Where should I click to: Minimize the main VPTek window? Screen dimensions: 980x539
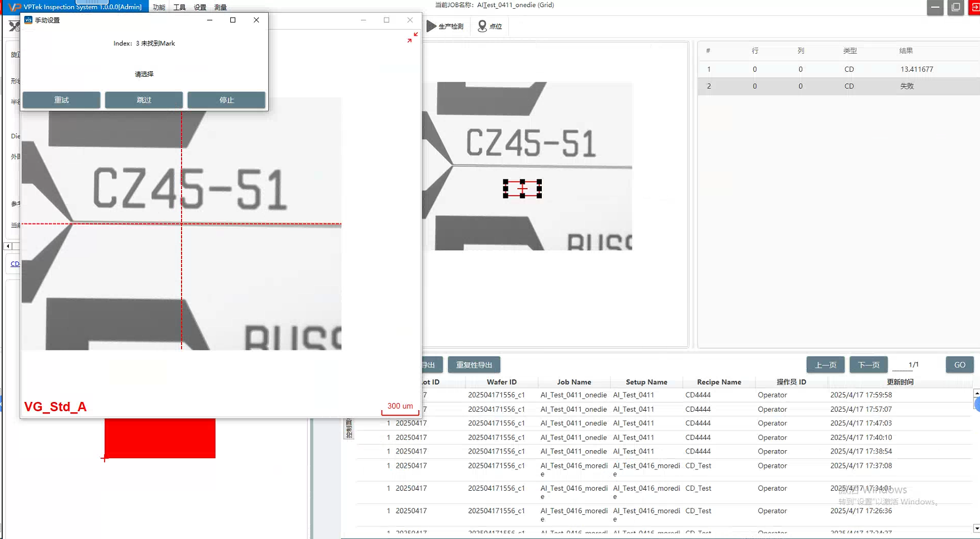click(935, 8)
